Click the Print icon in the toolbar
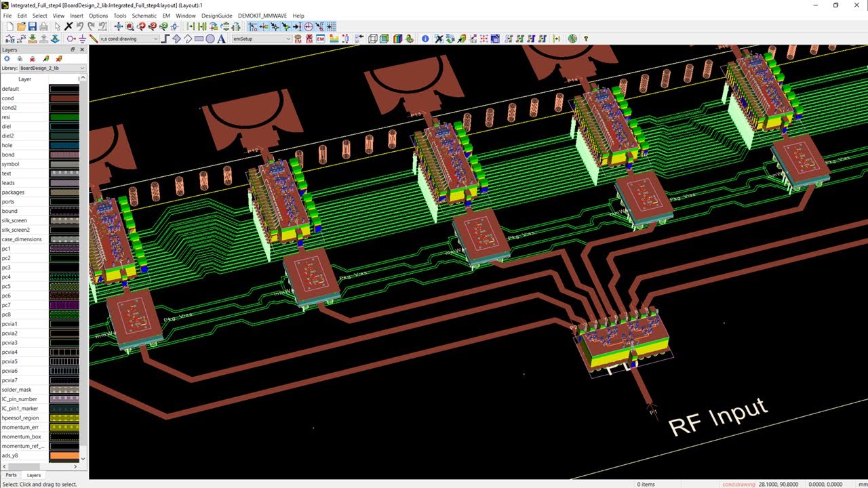The height and width of the screenshot is (488, 868). click(43, 26)
